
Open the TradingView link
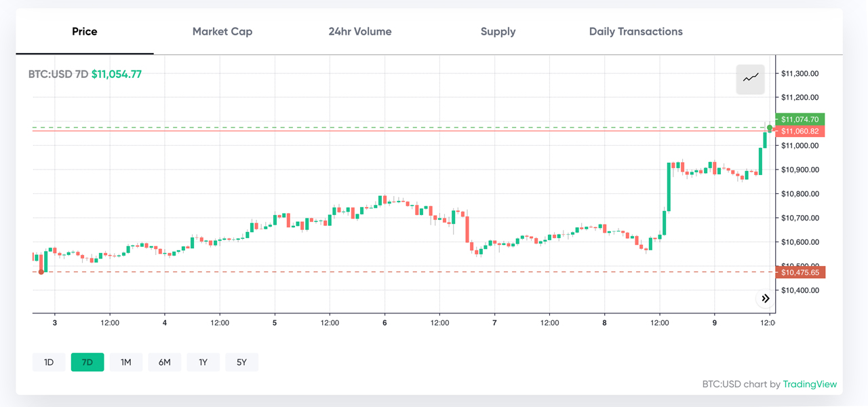click(810, 385)
